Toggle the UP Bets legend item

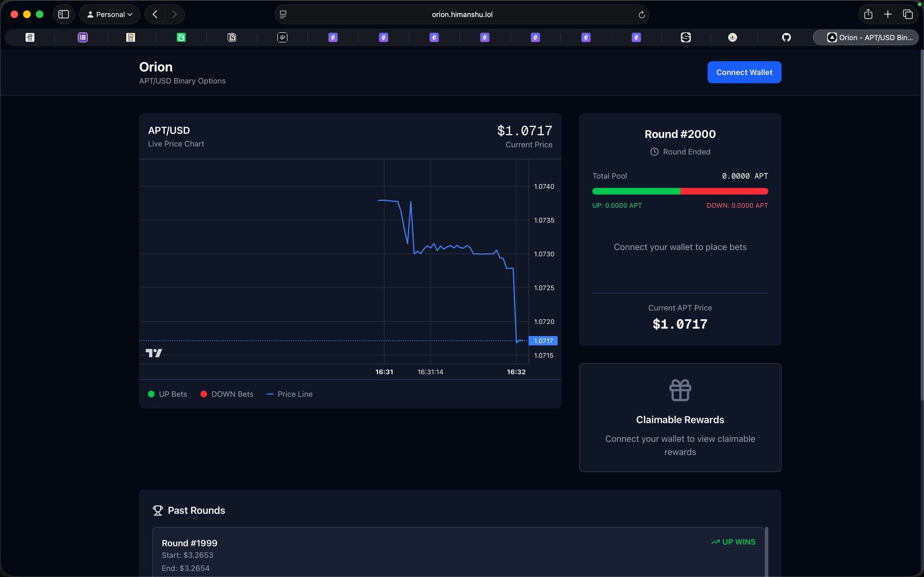click(167, 394)
